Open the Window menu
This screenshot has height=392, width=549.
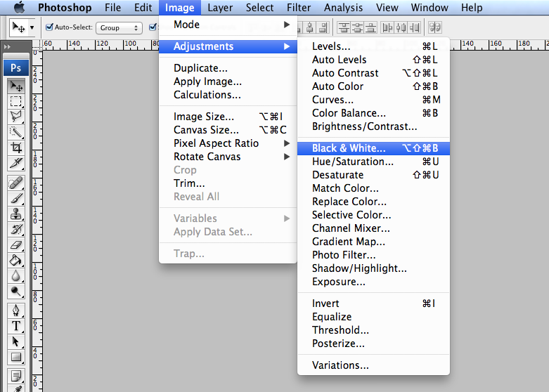429,7
